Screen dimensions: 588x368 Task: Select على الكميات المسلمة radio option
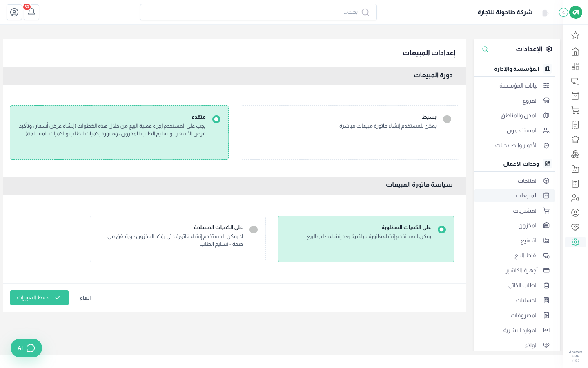pos(254,229)
